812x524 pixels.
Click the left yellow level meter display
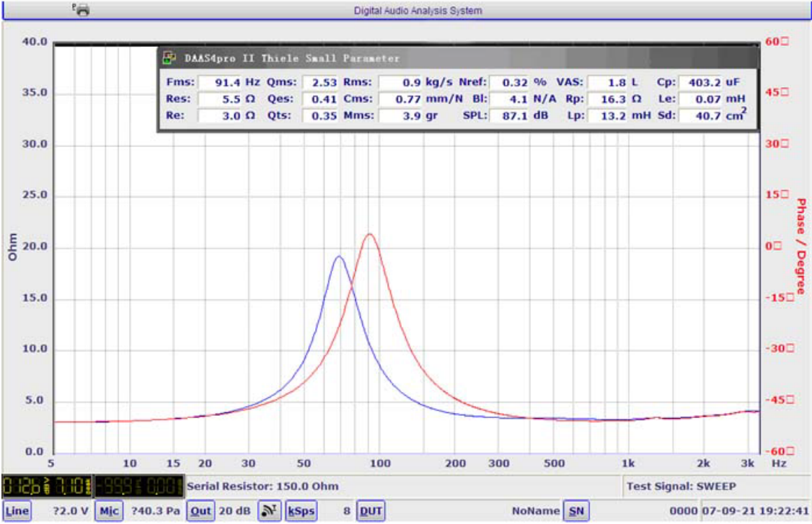click(x=47, y=487)
